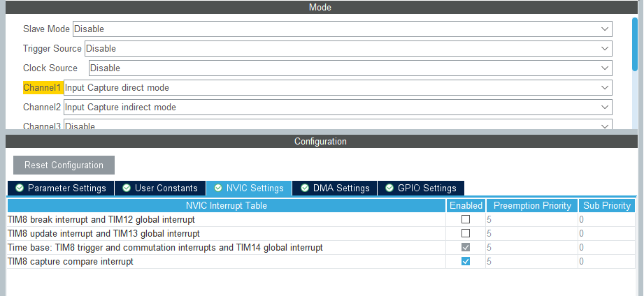The image size is (644, 296).
Task: Click the Preemption Priority column header
Action: coord(532,206)
